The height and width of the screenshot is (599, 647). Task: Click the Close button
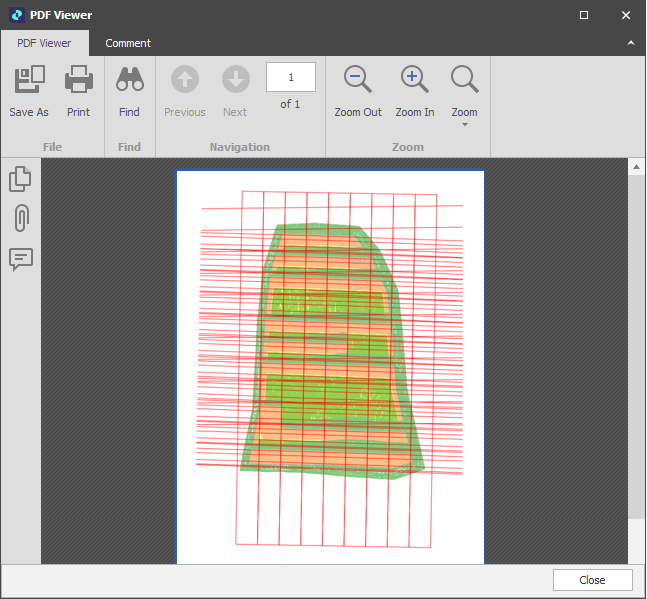592,580
